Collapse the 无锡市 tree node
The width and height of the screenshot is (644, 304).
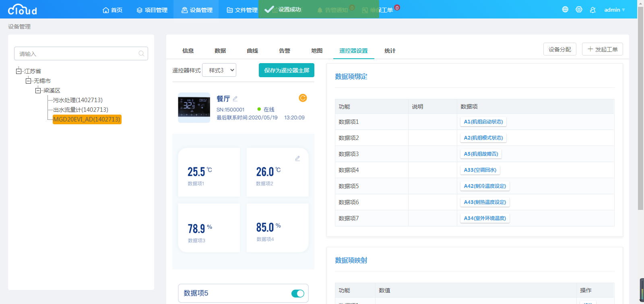point(28,81)
